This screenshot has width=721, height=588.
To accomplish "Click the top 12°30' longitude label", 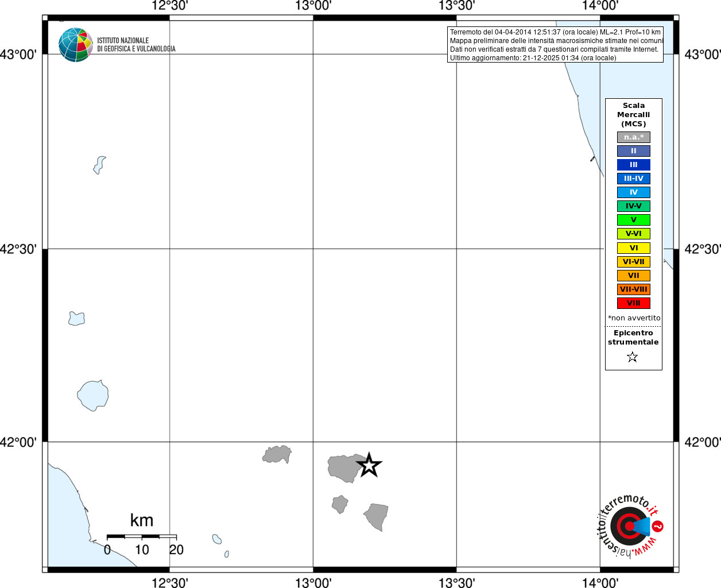I will coord(169,6).
